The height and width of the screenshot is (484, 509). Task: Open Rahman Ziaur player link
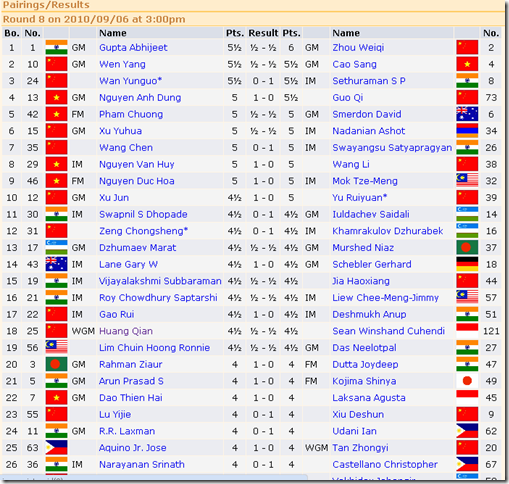pyautogui.click(x=131, y=364)
